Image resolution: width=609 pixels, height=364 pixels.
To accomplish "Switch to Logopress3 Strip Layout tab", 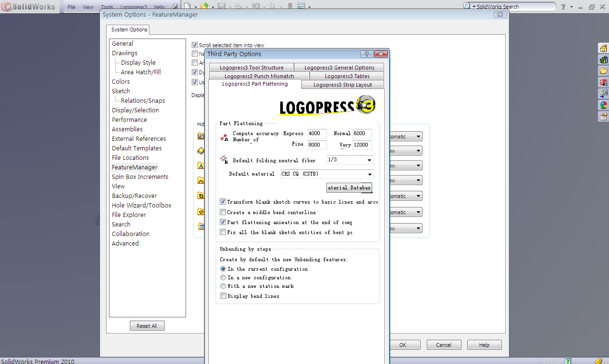I will click(x=343, y=85).
